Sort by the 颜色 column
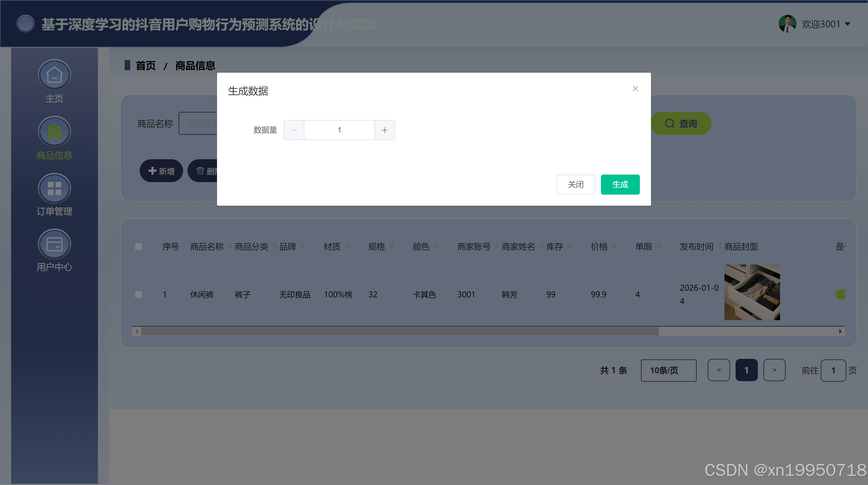 pyautogui.click(x=436, y=246)
